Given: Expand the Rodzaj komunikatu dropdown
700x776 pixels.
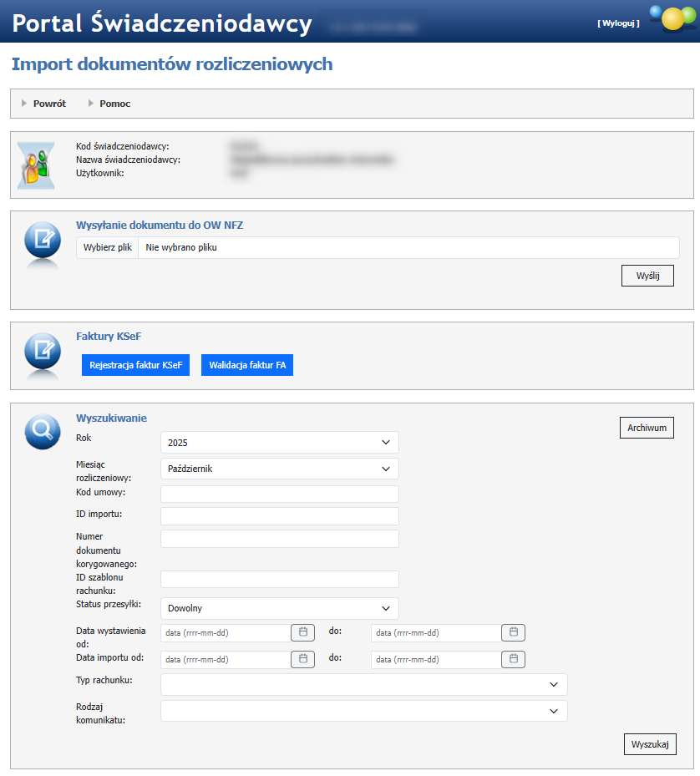Looking at the screenshot, I should tap(363, 711).
